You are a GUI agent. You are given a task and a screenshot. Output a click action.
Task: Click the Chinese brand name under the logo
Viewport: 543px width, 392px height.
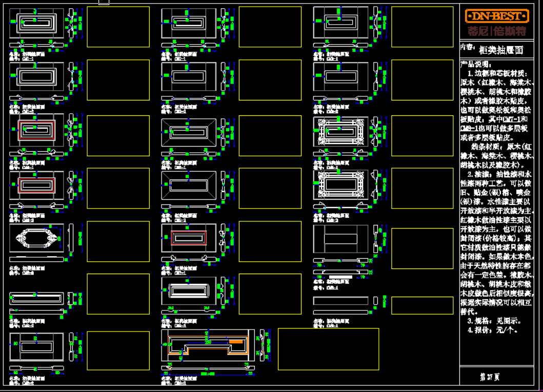[x=496, y=31]
